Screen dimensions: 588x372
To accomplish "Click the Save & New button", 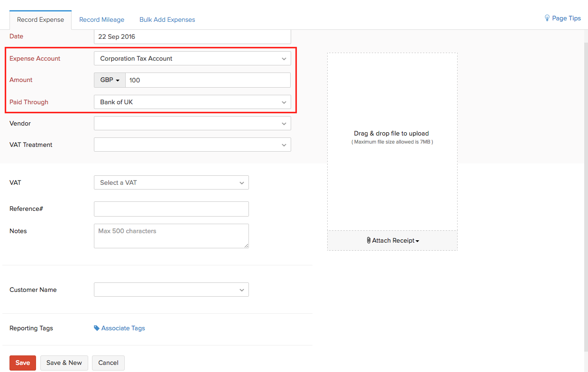I will tap(64, 363).
